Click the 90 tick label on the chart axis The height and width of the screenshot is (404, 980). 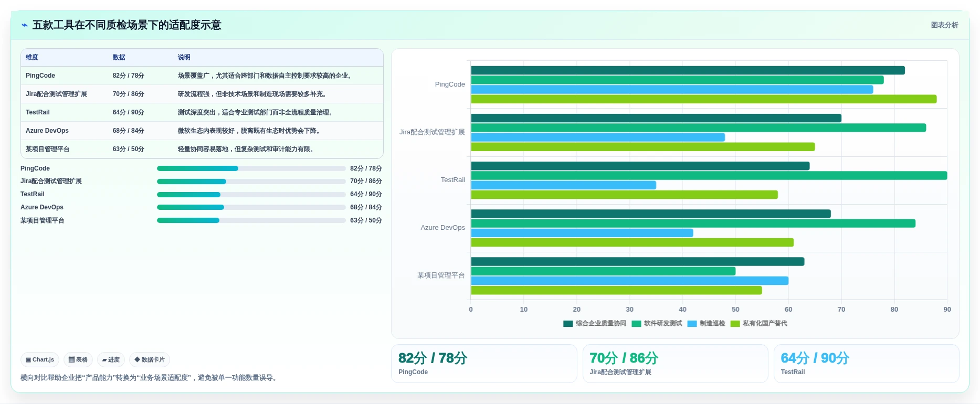coord(947,310)
